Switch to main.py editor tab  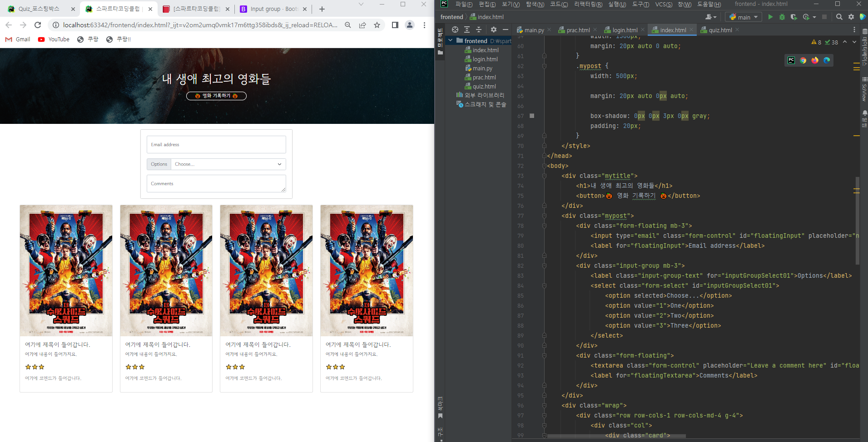pos(534,30)
